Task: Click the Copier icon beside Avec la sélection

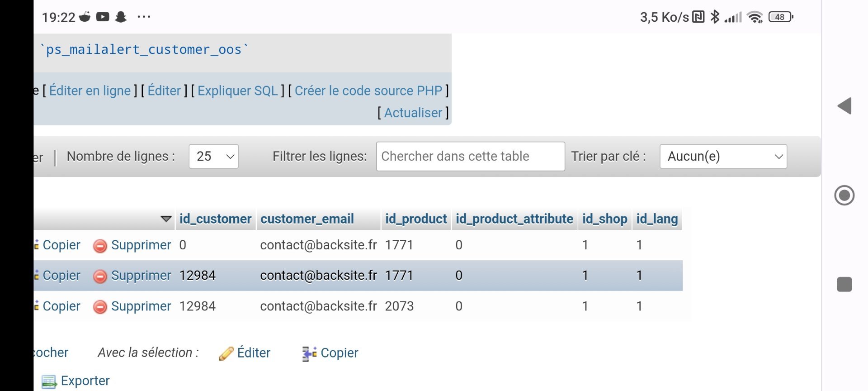Action: tap(309, 353)
